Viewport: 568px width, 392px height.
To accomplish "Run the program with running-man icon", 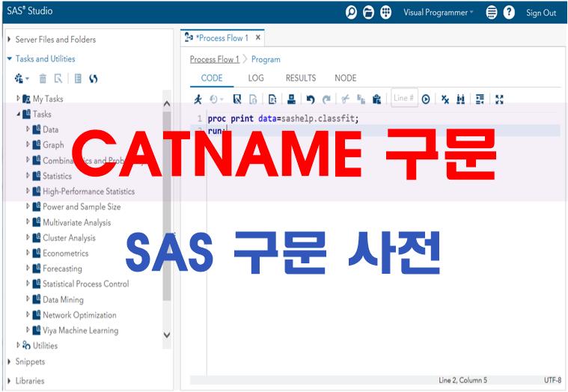I will pyautogui.click(x=198, y=99).
